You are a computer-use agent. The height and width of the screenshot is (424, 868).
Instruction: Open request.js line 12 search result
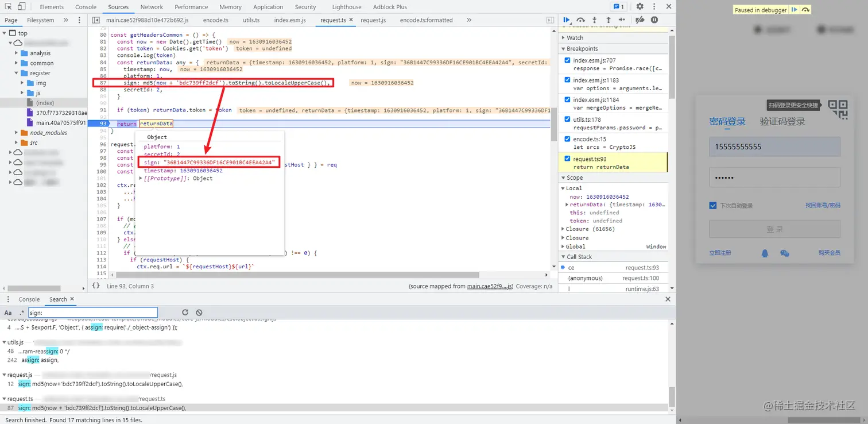pyautogui.click(x=100, y=384)
